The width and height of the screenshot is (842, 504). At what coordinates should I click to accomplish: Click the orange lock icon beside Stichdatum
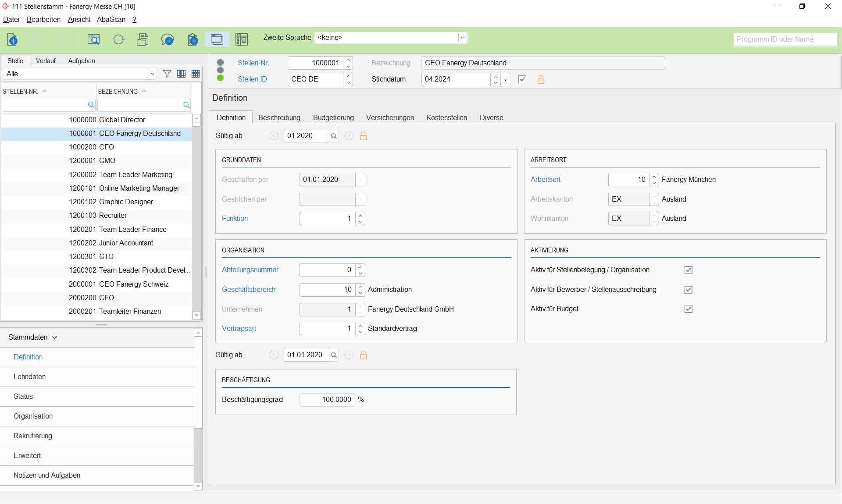(541, 79)
